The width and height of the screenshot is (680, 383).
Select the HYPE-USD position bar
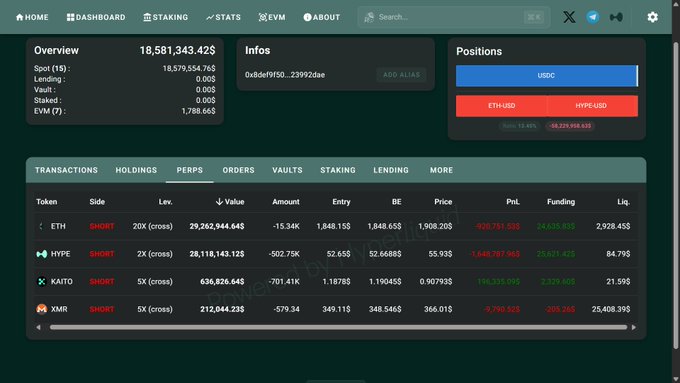point(592,106)
